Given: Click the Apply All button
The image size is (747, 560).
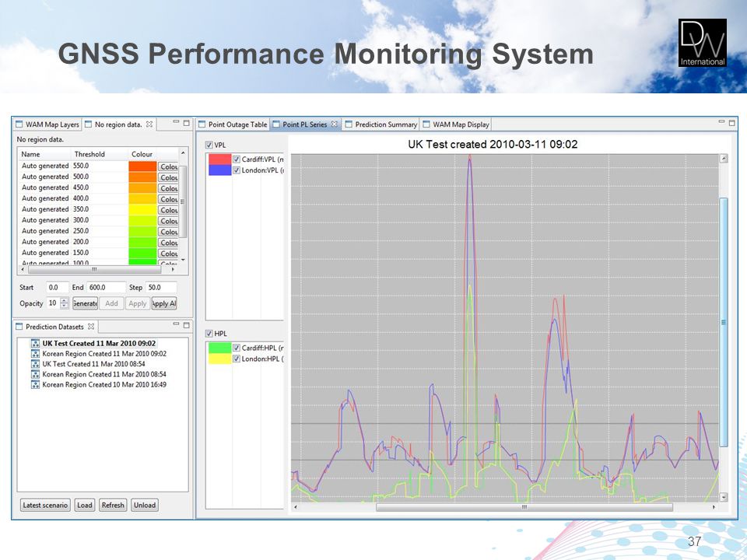Looking at the screenshot, I should point(164,303).
